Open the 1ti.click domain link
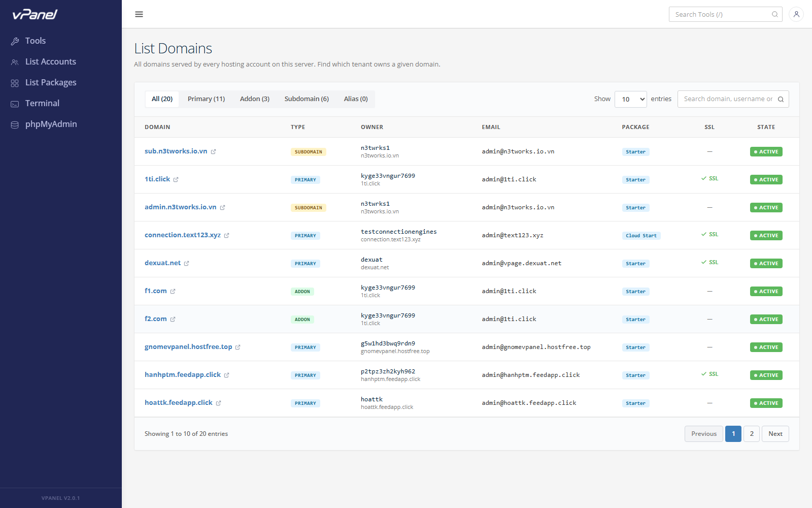Viewport: 812px width, 508px height. click(x=157, y=179)
